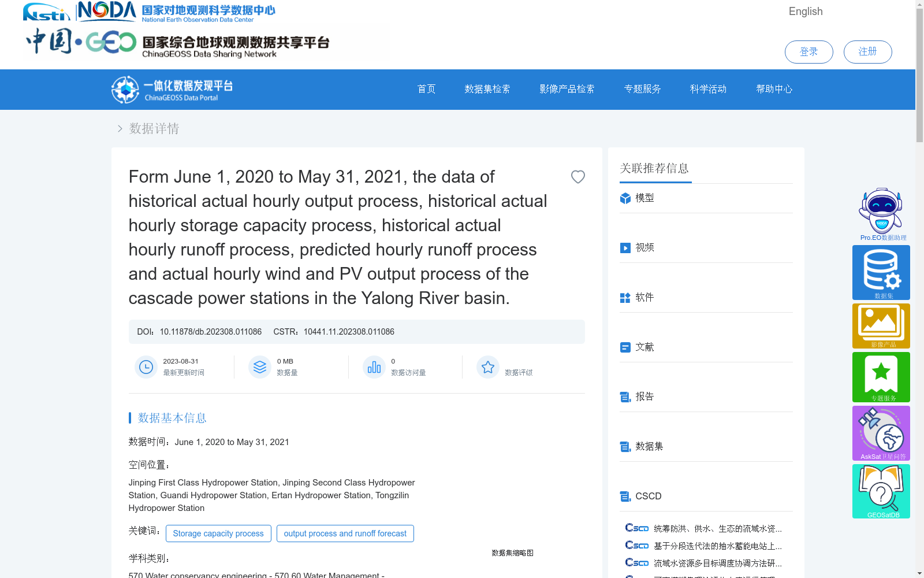Click the CSCD badge beside 统筹防洪 entry
The image size is (924, 578).
(637, 528)
